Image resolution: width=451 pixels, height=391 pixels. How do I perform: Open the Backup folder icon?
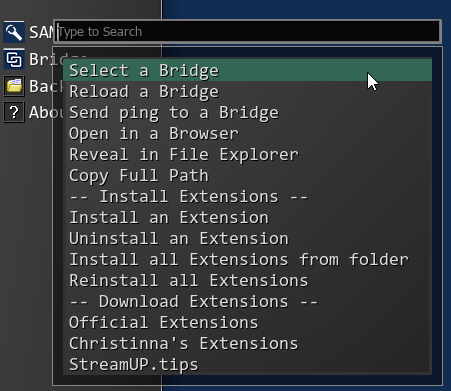[14, 86]
